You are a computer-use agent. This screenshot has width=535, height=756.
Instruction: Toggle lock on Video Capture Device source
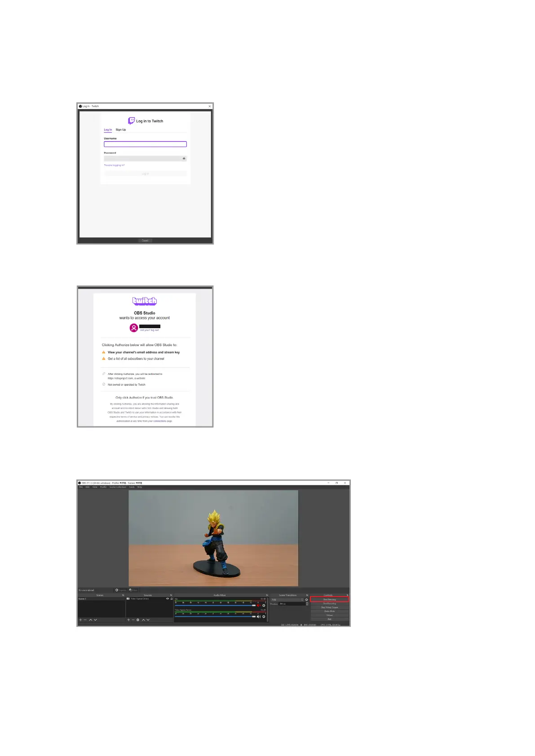(x=172, y=598)
